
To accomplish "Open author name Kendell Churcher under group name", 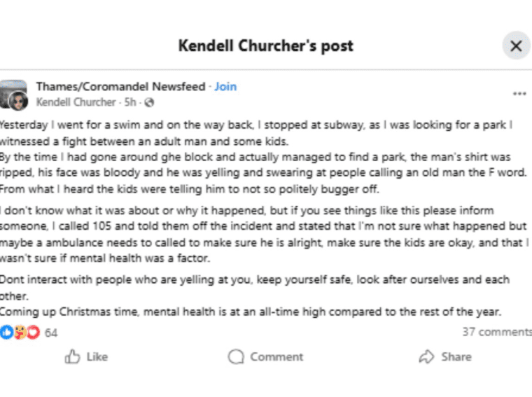I will (76, 102).
